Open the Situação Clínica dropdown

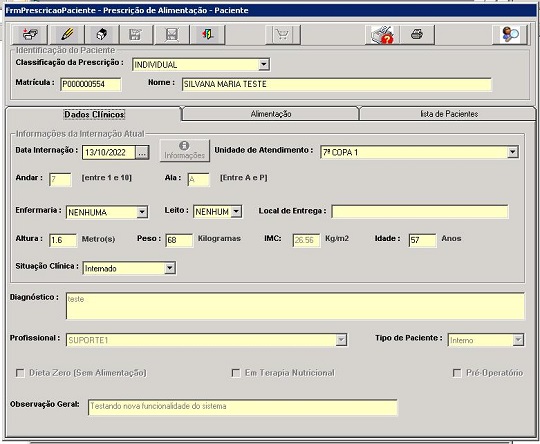170,268
